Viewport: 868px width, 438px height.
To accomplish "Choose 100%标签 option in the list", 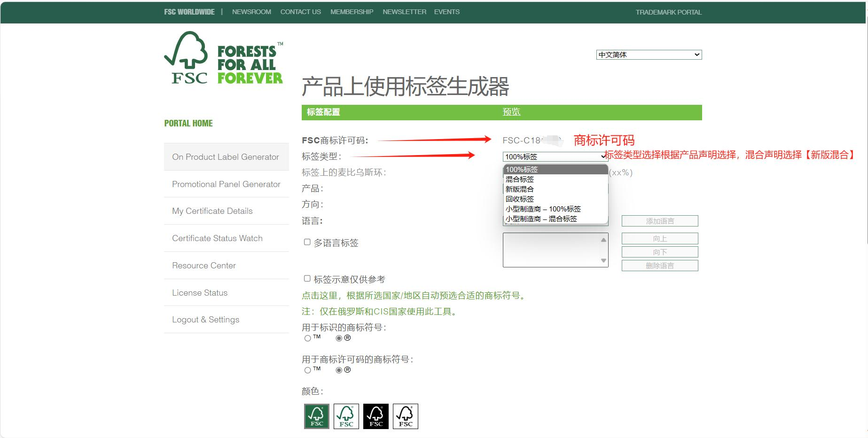I will point(555,169).
